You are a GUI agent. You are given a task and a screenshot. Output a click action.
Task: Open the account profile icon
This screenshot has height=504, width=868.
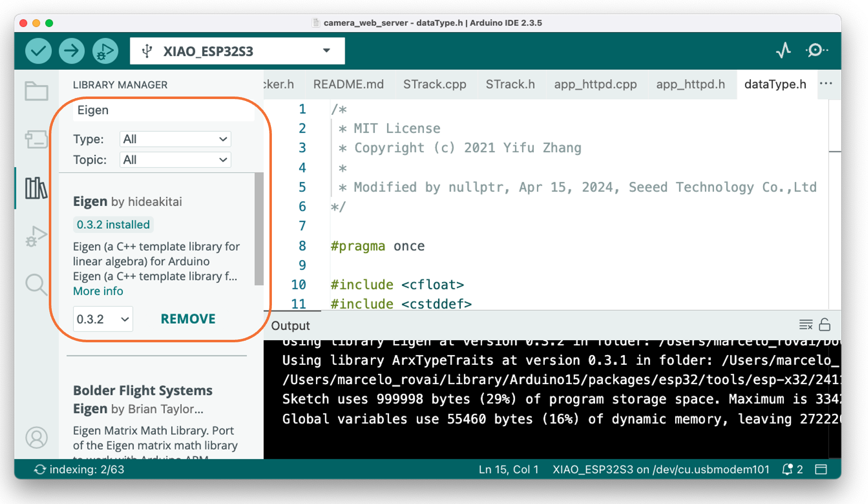pos(36,437)
